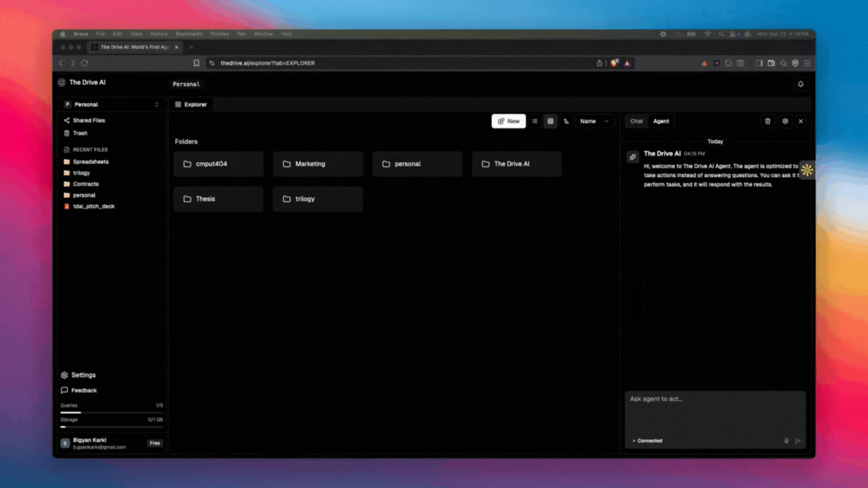Open the Name sort dropdown
This screenshot has width=868, height=488.
click(594, 121)
